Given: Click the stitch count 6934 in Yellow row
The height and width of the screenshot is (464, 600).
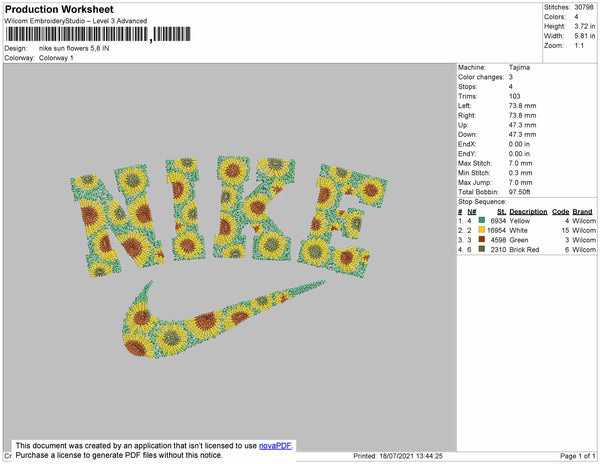Looking at the screenshot, I should click(x=498, y=221).
